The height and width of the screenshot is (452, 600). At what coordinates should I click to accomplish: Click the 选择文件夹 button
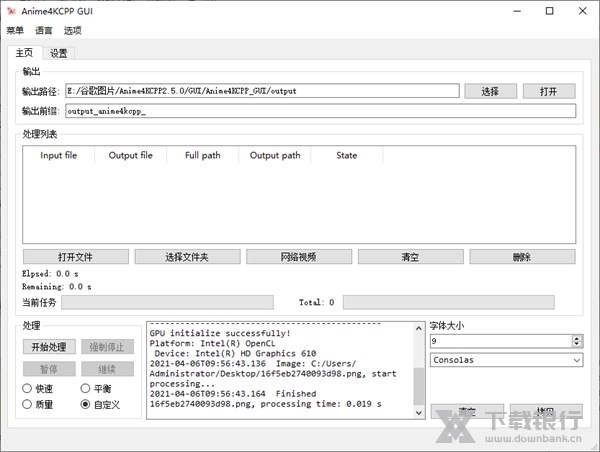click(x=186, y=257)
